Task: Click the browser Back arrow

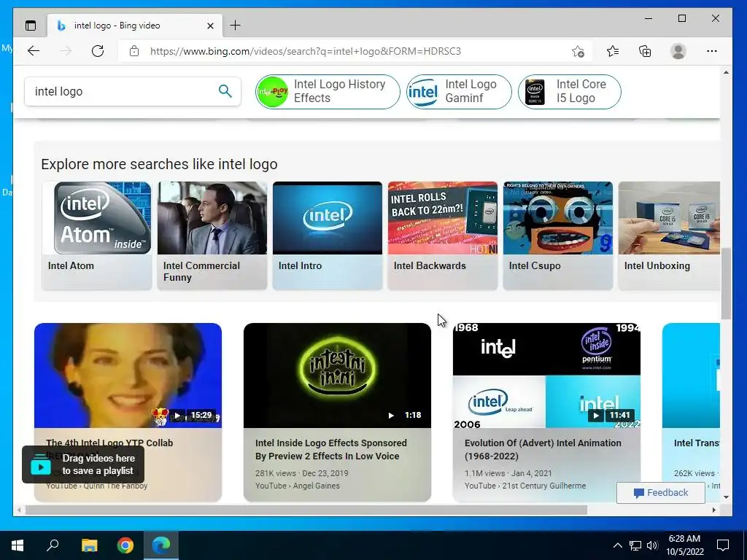Action: [x=34, y=51]
